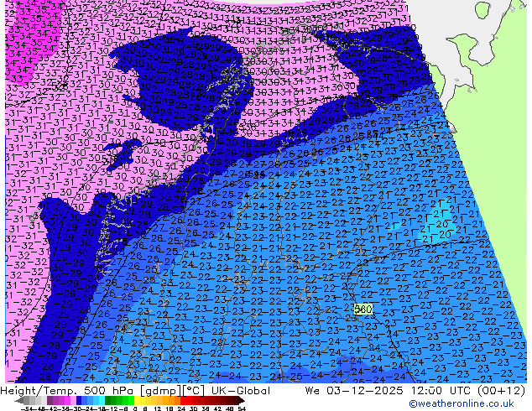532x411 pixels.
Task: Click the weatheronline.co.uk copyright link
Action: 462,403
